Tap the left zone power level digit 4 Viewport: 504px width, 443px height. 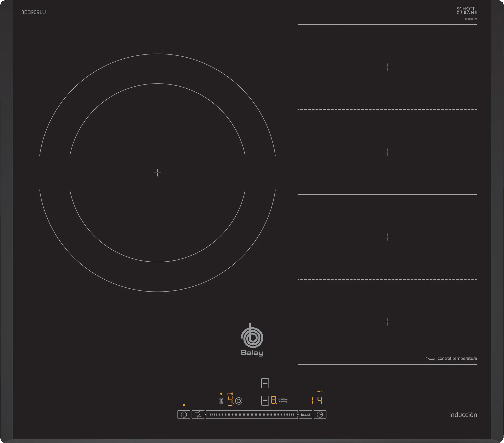[230, 400]
